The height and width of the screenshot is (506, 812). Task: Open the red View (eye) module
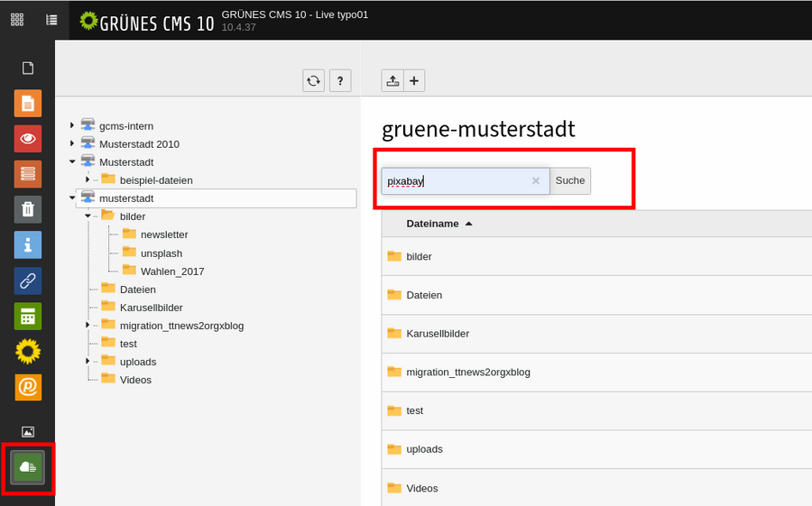[28, 139]
